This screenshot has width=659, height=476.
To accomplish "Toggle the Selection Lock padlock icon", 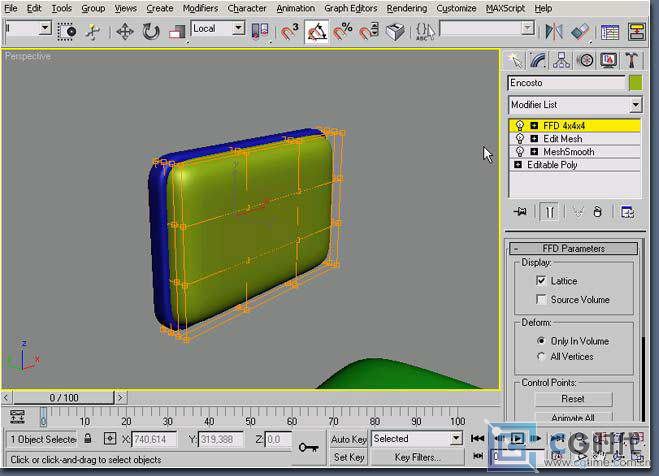I will pyautogui.click(x=87, y=439).
